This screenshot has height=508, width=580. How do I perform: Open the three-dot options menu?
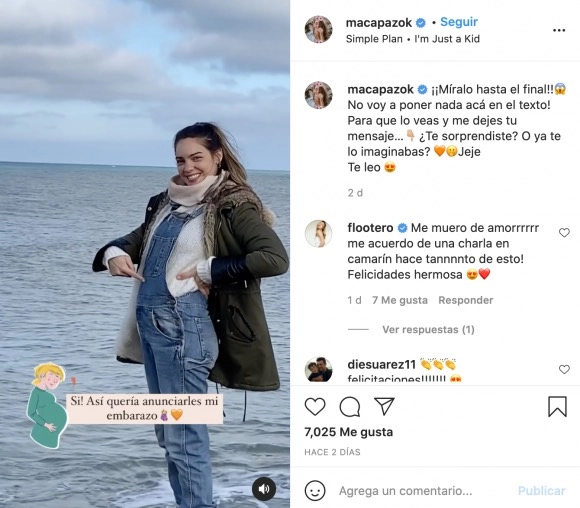559,30
